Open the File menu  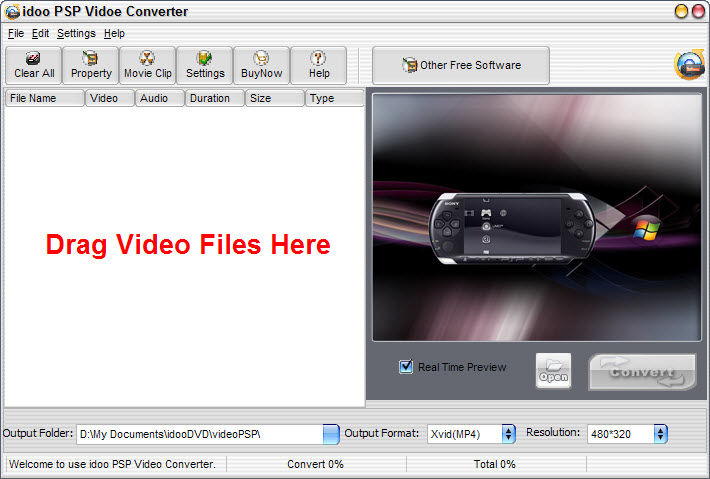pyautogui.click(x=16, y=34)
